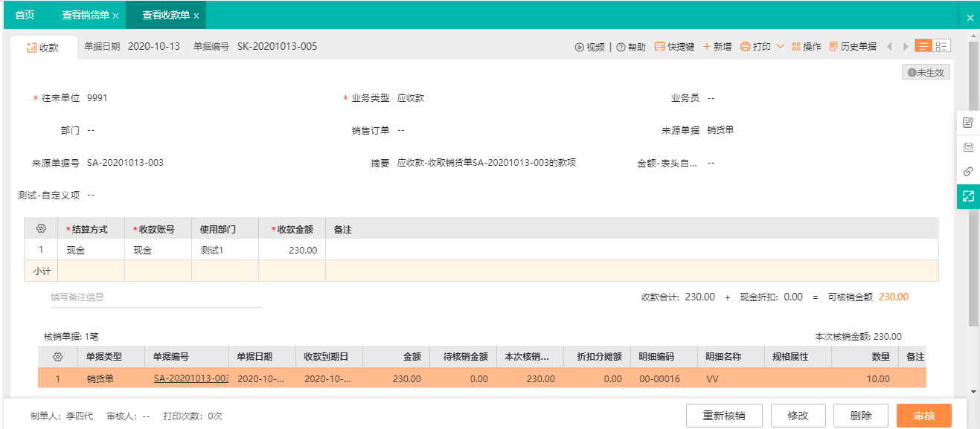The width and height of the screenshot is (980, 429).
Task: Open the 视频 video tutorial icon
Action: click(579, 47)
